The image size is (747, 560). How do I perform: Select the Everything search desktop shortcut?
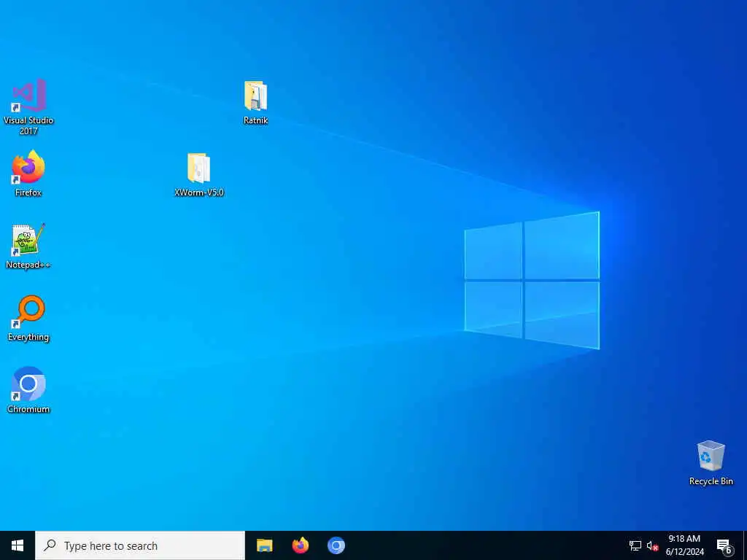click(x=28, y=319)
